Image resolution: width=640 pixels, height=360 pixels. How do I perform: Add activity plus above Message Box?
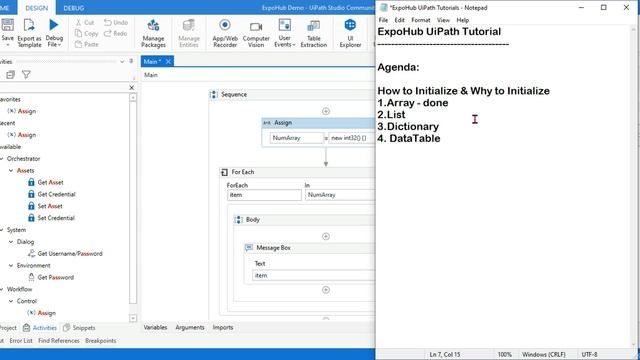click(x=326, y=236)
